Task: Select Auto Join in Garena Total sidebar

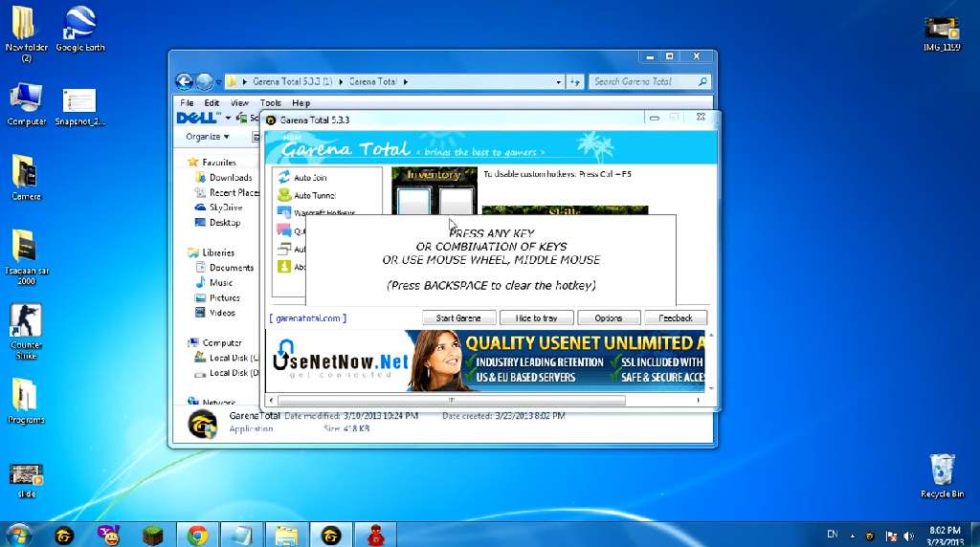Action: point(309,178)
